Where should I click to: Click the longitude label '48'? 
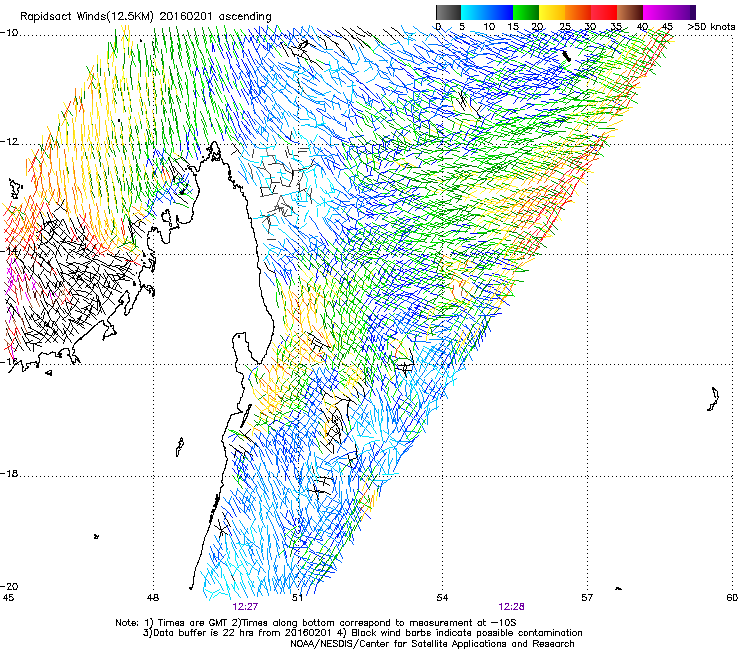coord(153,598)
